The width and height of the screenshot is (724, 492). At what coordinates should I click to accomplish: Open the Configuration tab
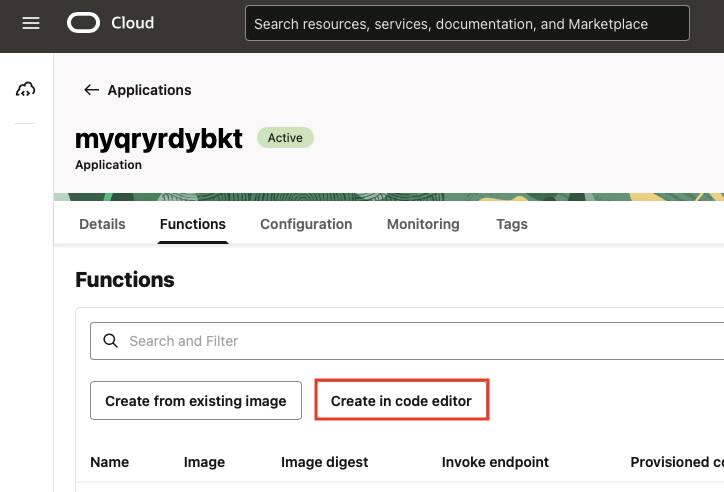pos(306,224)
